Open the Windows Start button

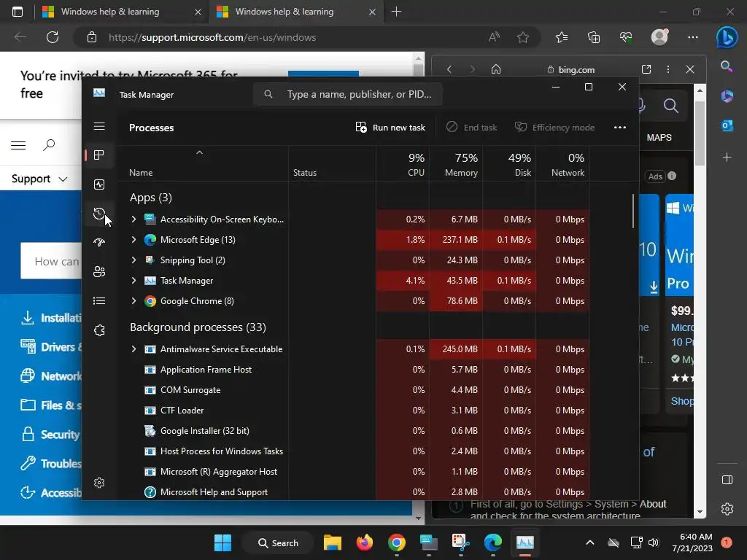(222, 542)
